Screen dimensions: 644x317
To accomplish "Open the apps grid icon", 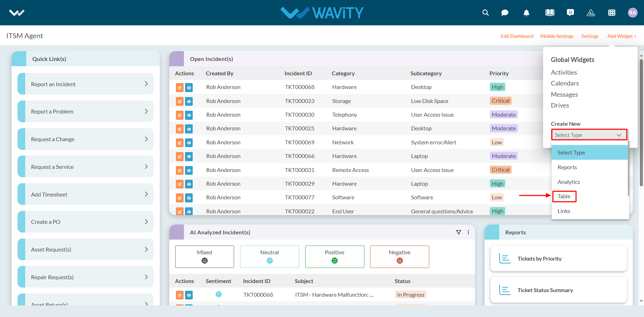I will pyautogui.click(x=612, y=13).
